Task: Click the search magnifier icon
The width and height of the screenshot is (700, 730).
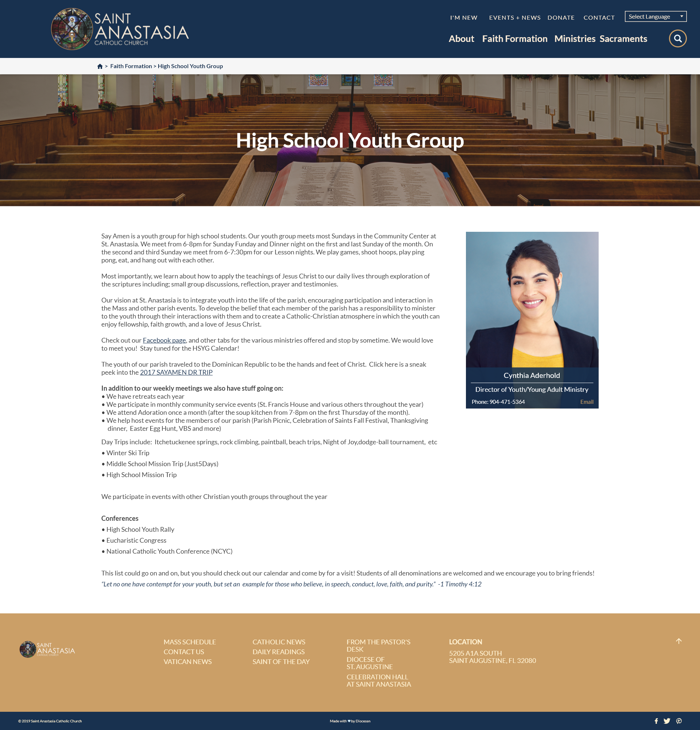Action: point(678,39)
